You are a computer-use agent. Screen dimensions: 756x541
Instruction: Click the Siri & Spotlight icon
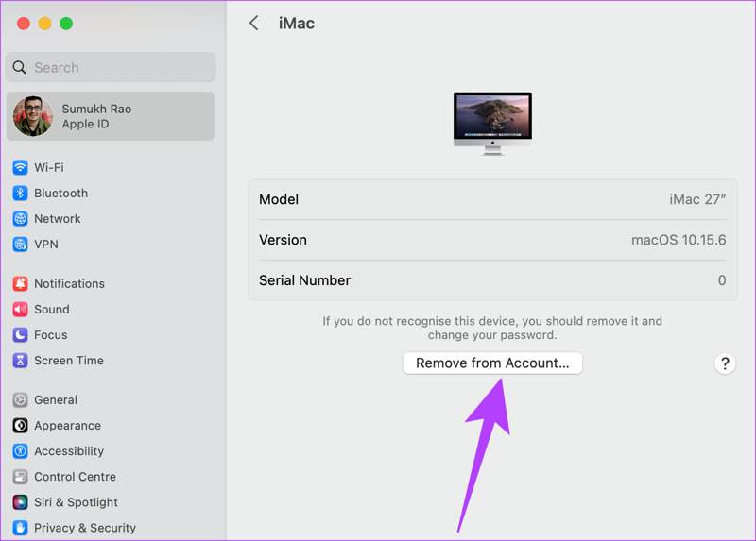click(20, 501)
